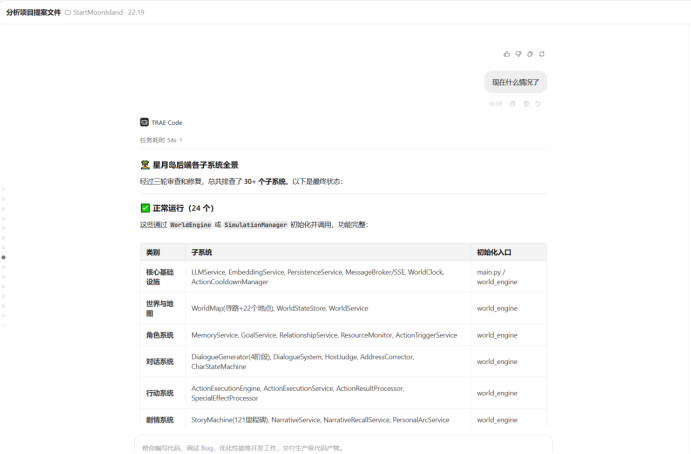This screenshot has height=454, width=691.
Task: Delete the user message via the trash icon
Action: pyautogui.click(x=526, y=104)
